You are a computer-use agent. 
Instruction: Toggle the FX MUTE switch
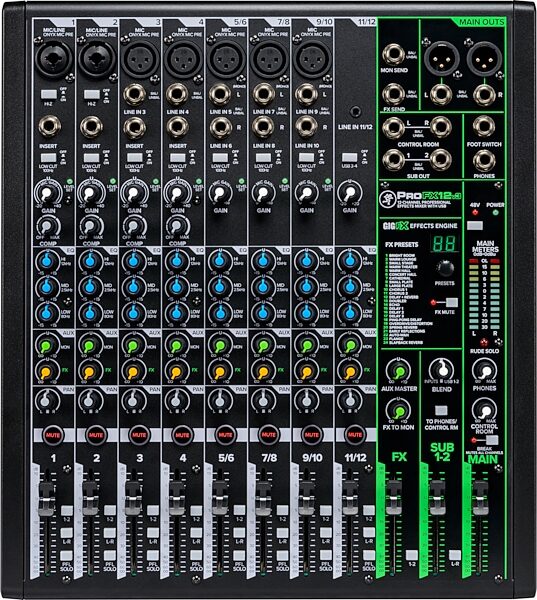(452, 302)
